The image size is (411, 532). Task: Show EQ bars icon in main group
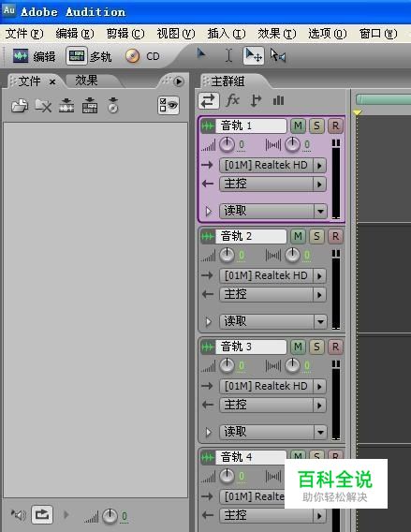278,101
